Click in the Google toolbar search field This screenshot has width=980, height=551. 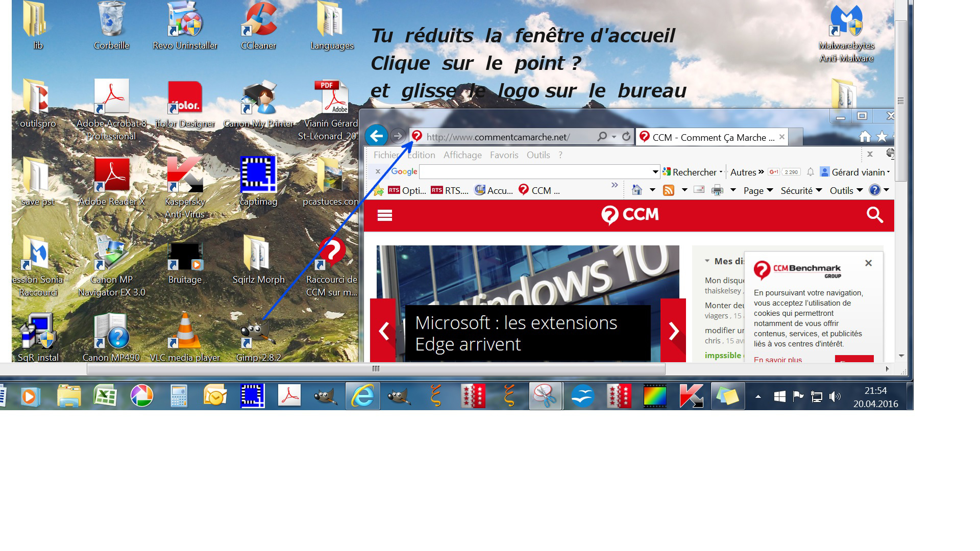(x=535, y=172)
